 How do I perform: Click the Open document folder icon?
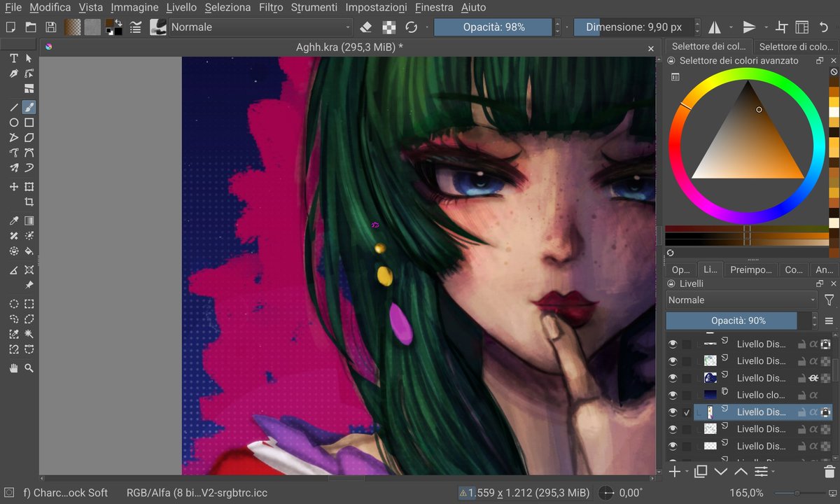pos(31,27)
